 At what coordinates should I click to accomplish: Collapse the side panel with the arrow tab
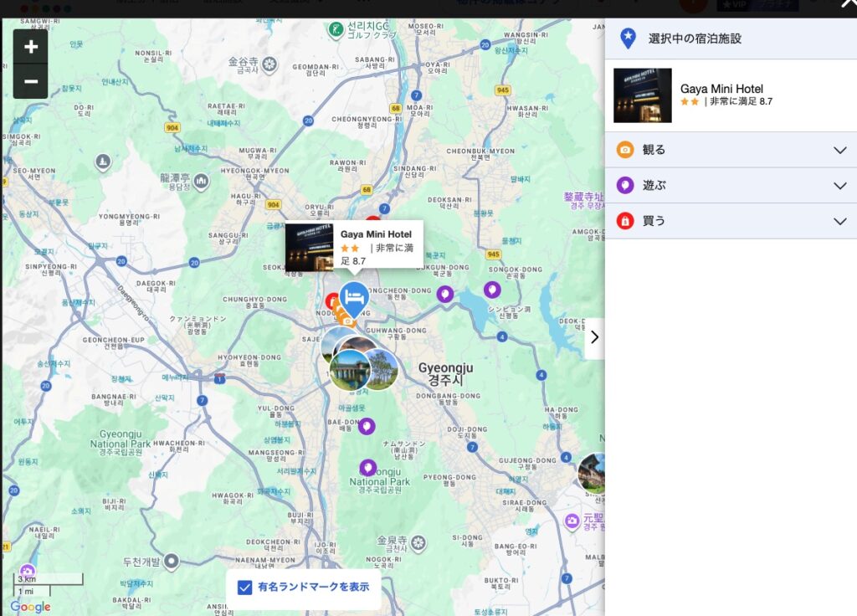(594, 337)
